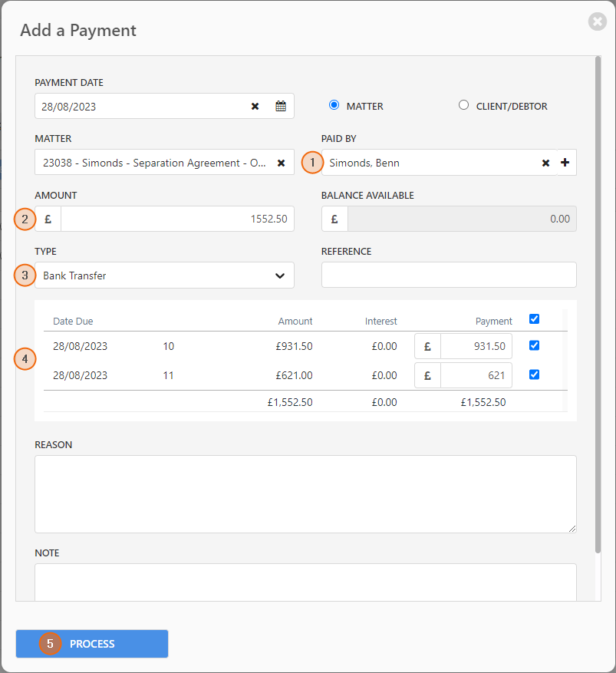The height and width of the screenshot is (673, 616).
Task: Open the Type dropdown showing Bank Transfer
Action: (x=164, y=275)
